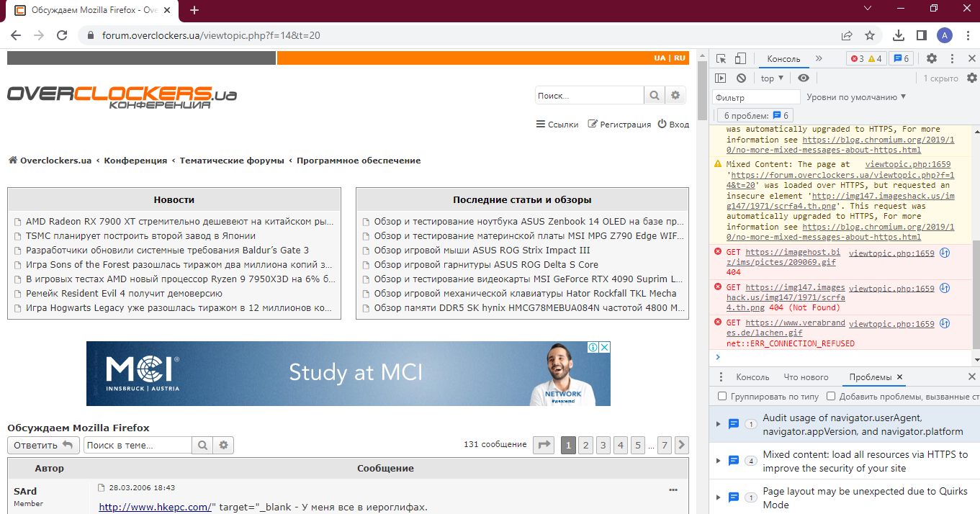Click the share page icon in address bar

point(847,35)
